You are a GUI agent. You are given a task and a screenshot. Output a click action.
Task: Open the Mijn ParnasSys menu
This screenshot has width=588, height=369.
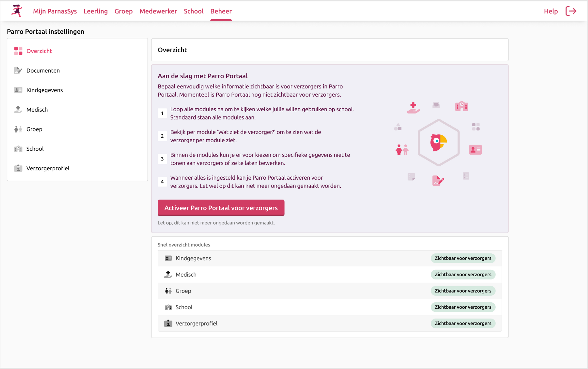point(55,11)
